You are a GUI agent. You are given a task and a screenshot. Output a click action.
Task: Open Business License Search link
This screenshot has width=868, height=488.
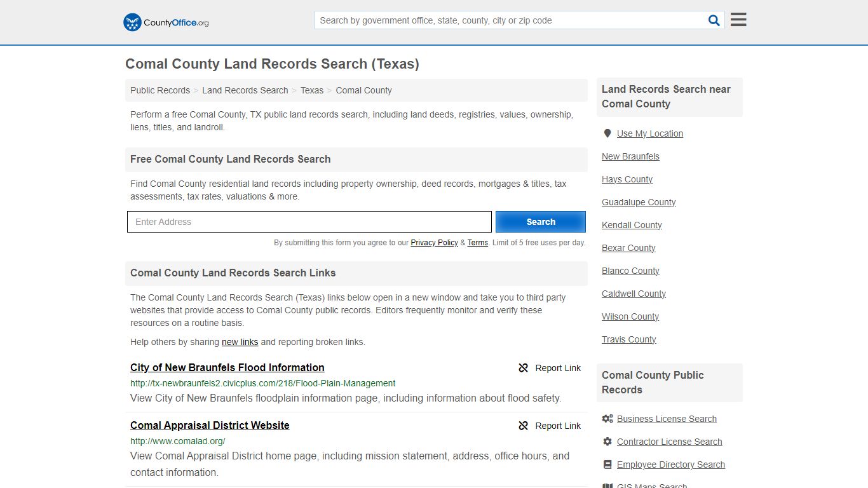667,419
